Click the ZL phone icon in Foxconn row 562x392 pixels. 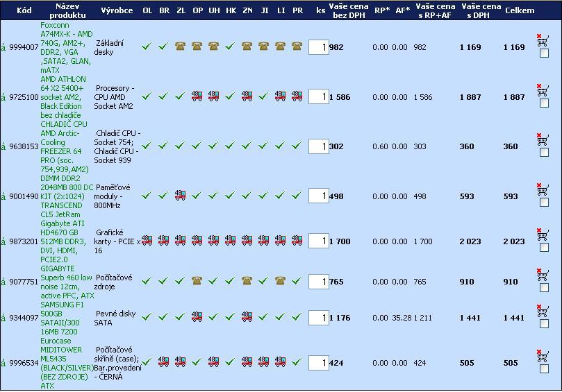tap(181, 47)
